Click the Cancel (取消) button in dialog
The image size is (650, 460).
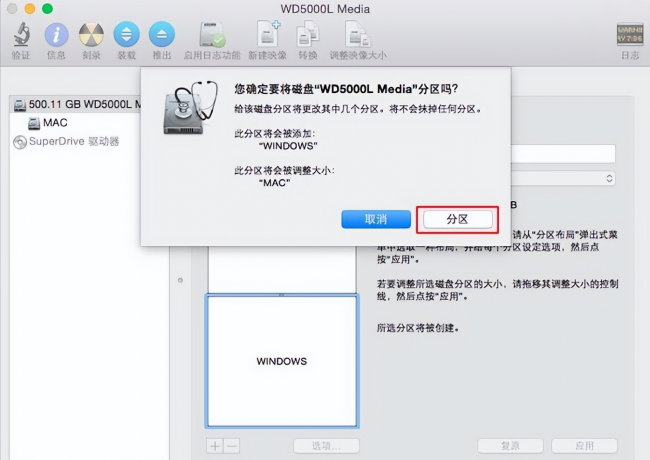coord(376,219)
